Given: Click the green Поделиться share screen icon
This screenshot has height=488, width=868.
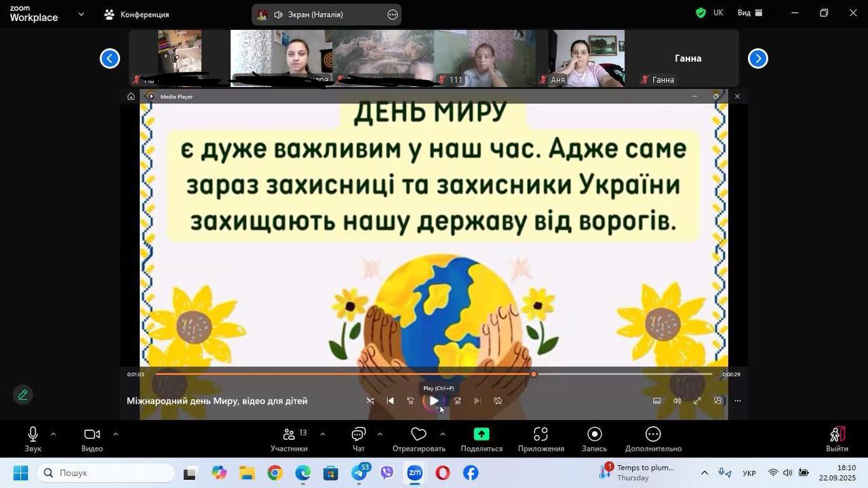Looking at the screenshot, I should click(x=481, y=435).
